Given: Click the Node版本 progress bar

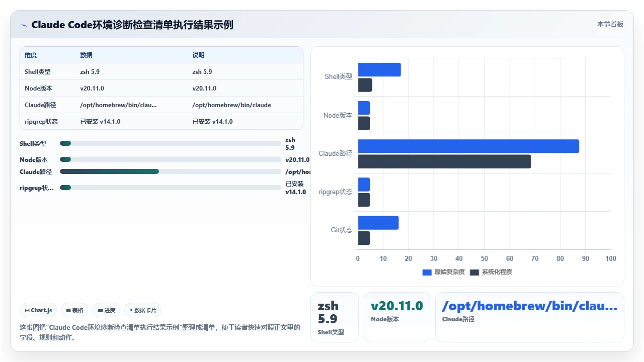Looking at the screenshot, I should click(x=170, y=159).
